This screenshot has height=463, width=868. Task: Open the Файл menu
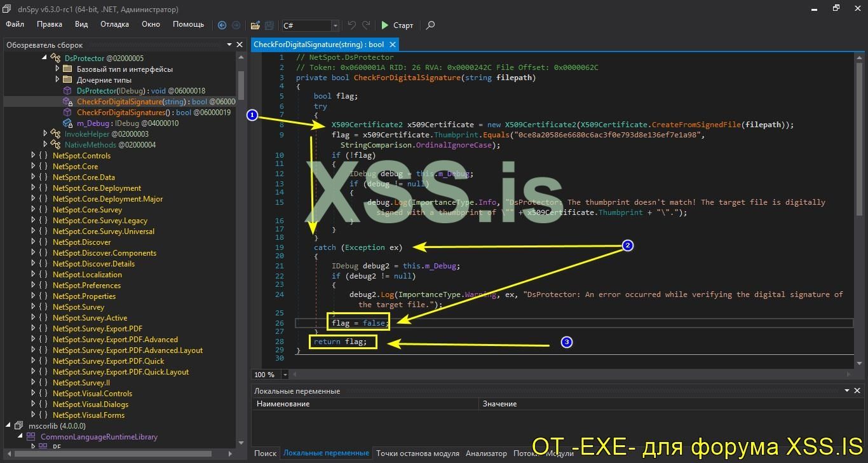[15, 24]
